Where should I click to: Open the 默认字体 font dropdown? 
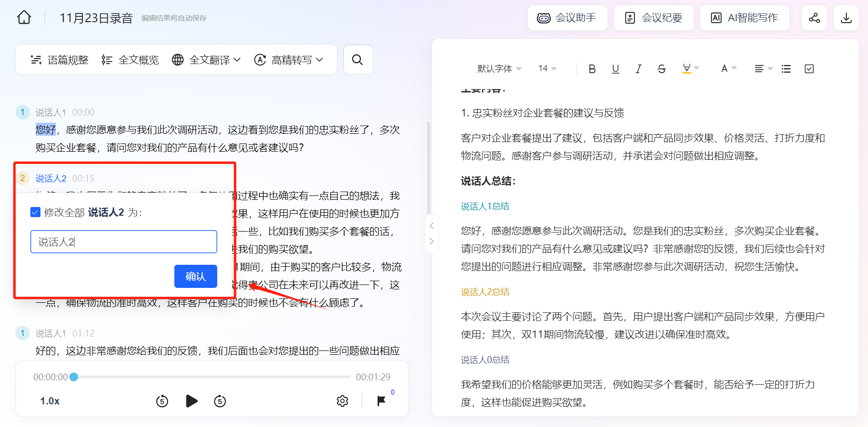click(499, 69)
